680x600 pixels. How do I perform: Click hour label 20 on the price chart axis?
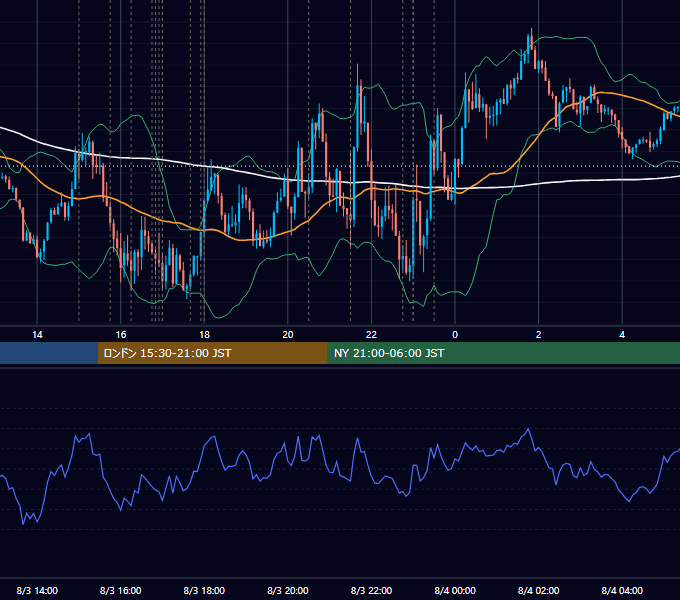(x=288, y=335)
